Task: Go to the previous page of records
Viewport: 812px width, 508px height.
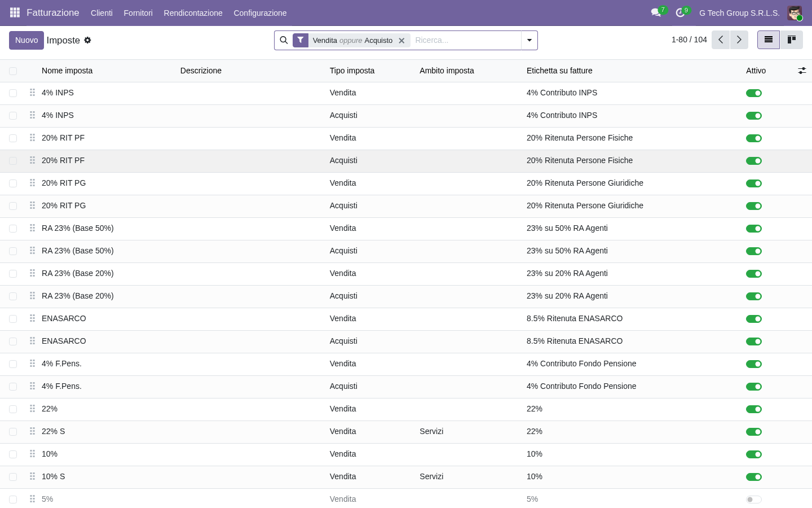Action: [x=721, y=40]
